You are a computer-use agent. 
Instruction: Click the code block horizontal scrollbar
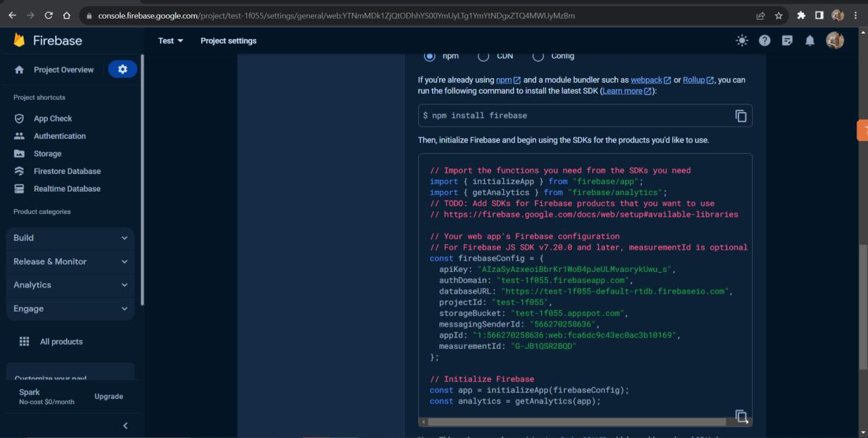[577, 422]
